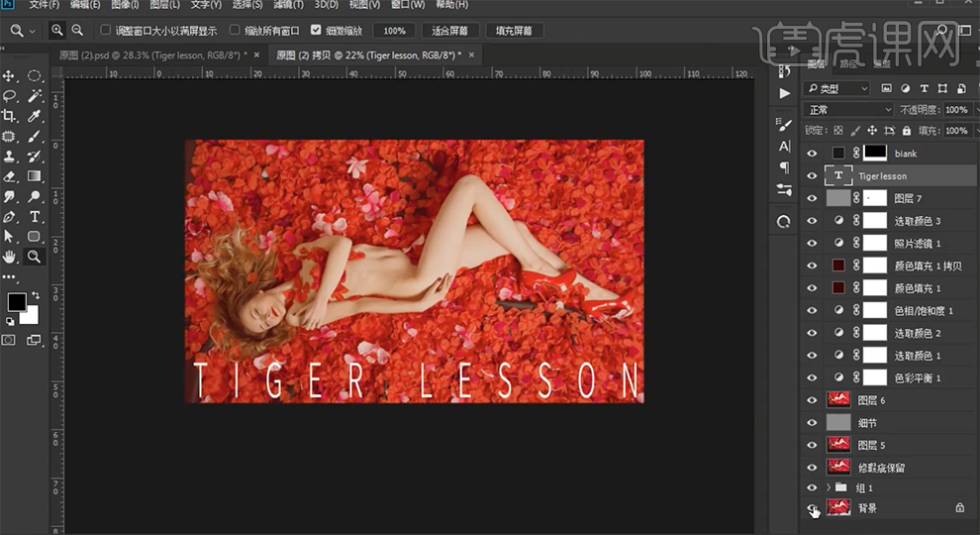
Task: Select the Horizontal Type tool
Action: (35, 216)
